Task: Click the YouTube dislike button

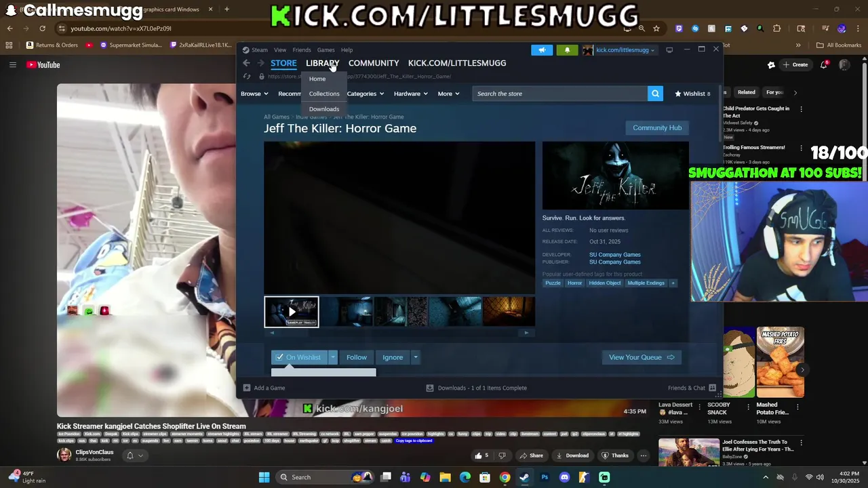Action: 502,455
